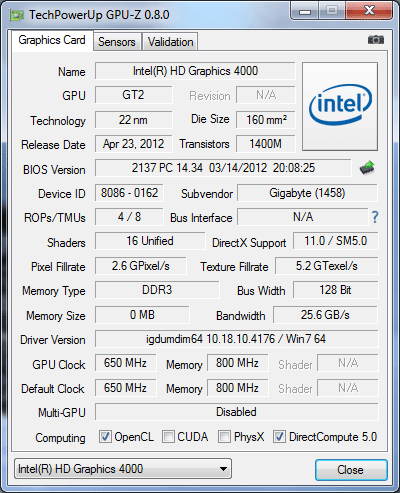Image resolution: width=400 pixels, height=493 pixels.
Task: Click GPU Clock row Memory 800 MHz
Action: tap(238, 363)
